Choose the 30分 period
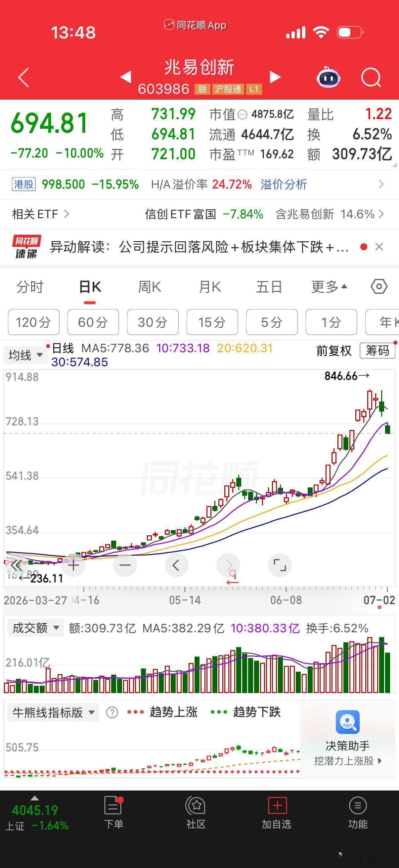Screen dimensions: 399x868 [153, 322]
